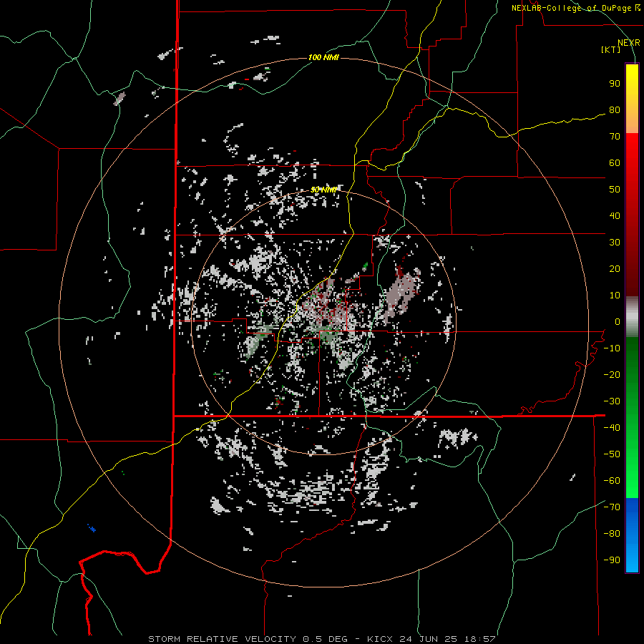Click the Storm Relative Velocity KICX caption

[321, 639]
